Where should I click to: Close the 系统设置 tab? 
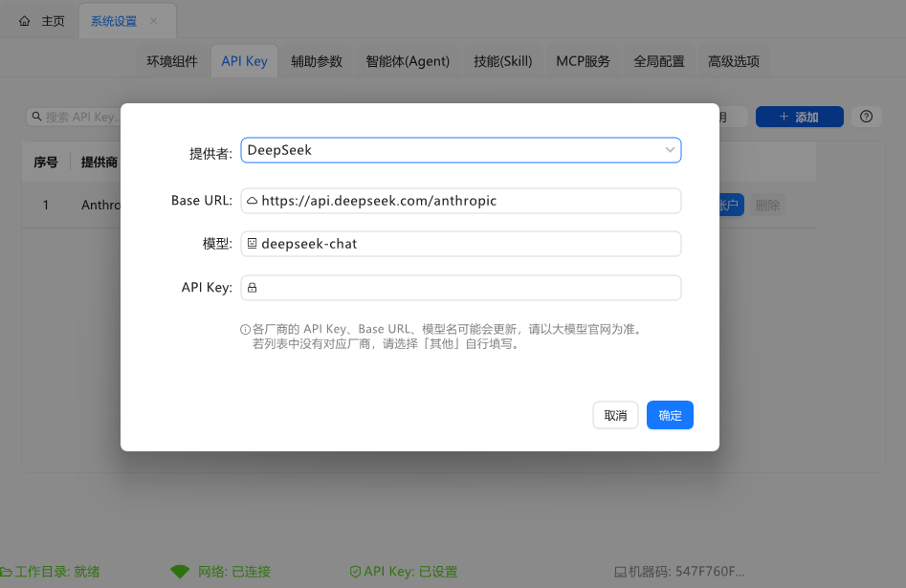[154, 21]
